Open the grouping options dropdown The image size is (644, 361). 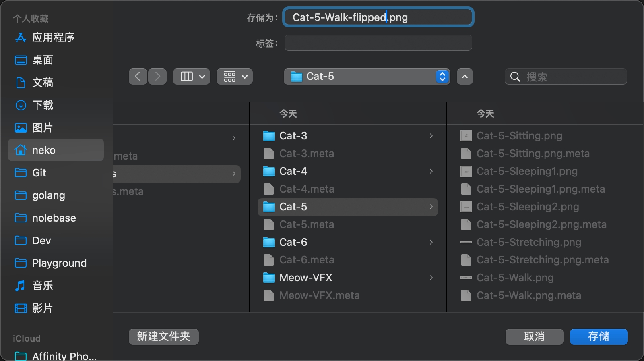tap(235, 77)
